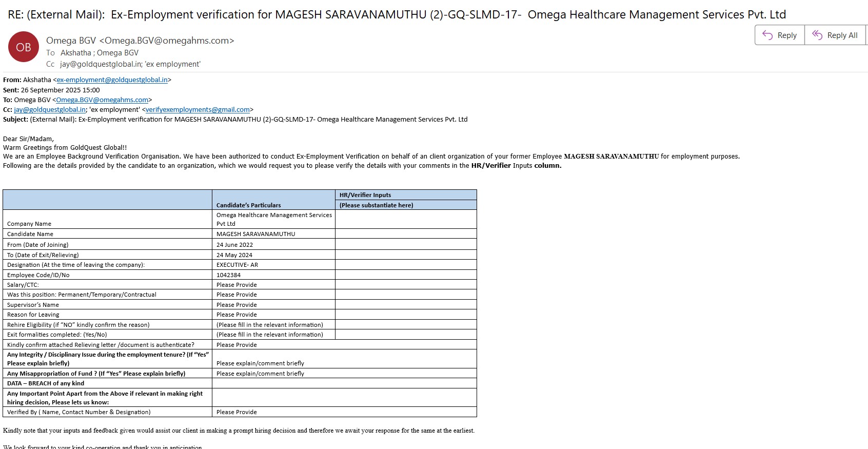Viewport: 868px width, 449px height.
Task: Click 'Please Provide' in Reason for Leaving row
Action: point(236,315)
